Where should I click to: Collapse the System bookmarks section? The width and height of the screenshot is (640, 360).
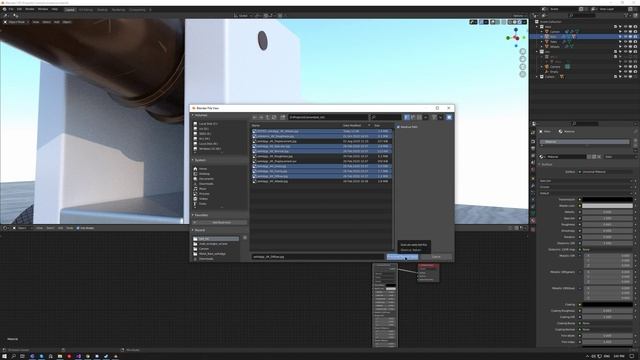click(200, 160)
